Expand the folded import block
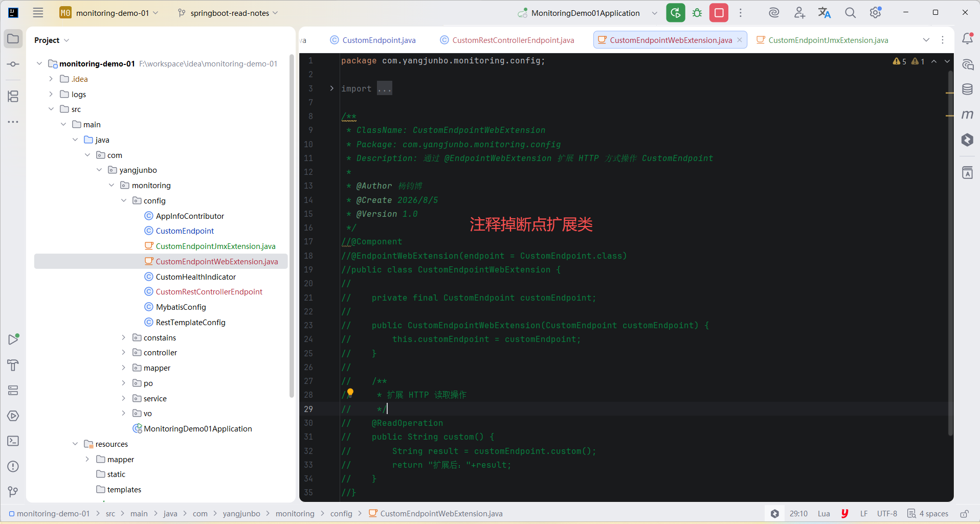Image resolution: width=980 pixels, height=524 pixels. pyautogui.click(x=331, y=88)
